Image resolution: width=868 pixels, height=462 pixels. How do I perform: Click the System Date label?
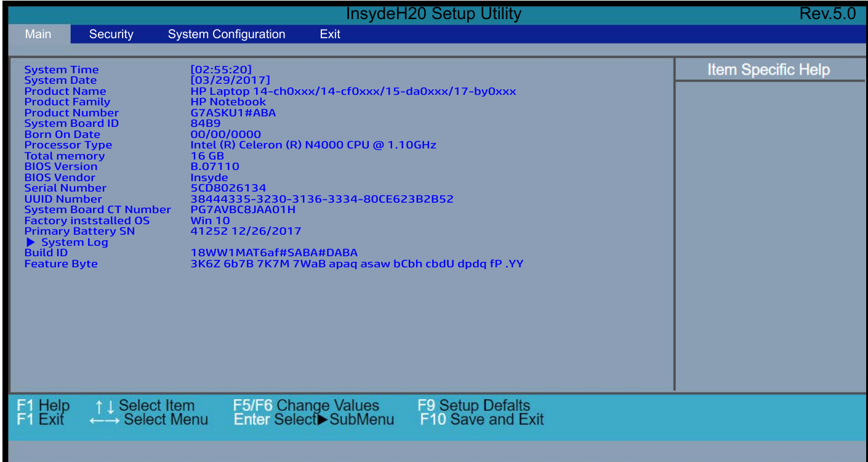pos(60,80)
